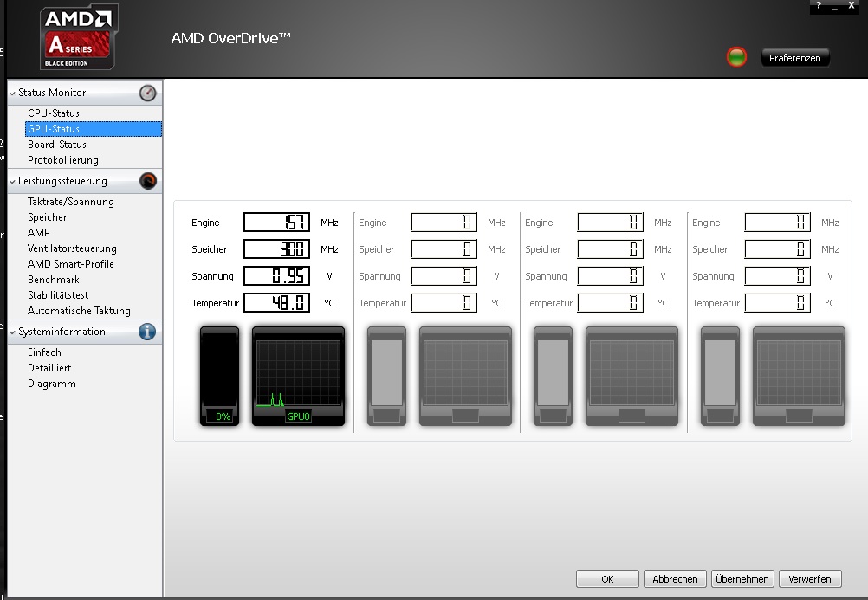Image resolution: width=868 pixels, height=600 pixels.
Task: Open Ventilatorsteuerung page
Action: (72, 248)
